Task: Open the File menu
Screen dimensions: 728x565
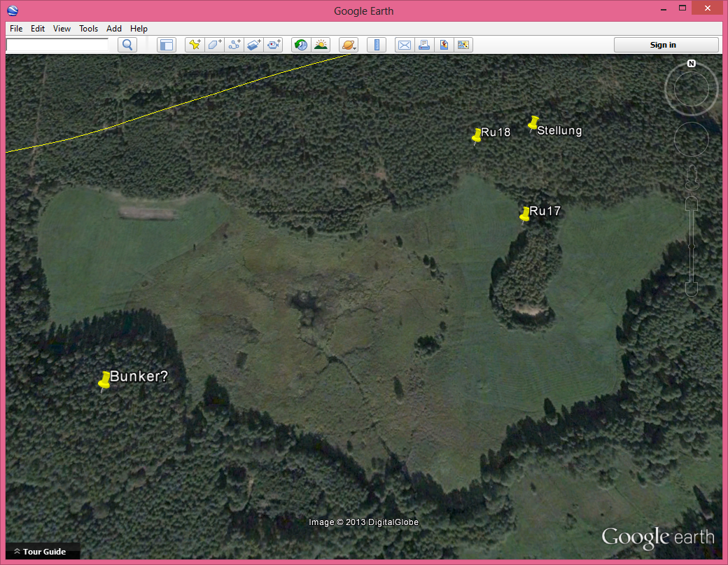Action: [16, 29]
